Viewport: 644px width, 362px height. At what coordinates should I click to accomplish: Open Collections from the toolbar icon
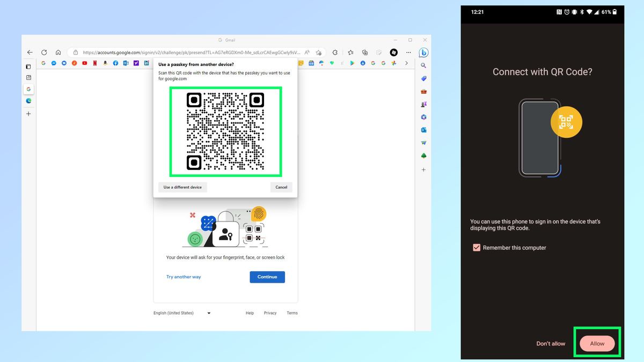tap(365, 52)
